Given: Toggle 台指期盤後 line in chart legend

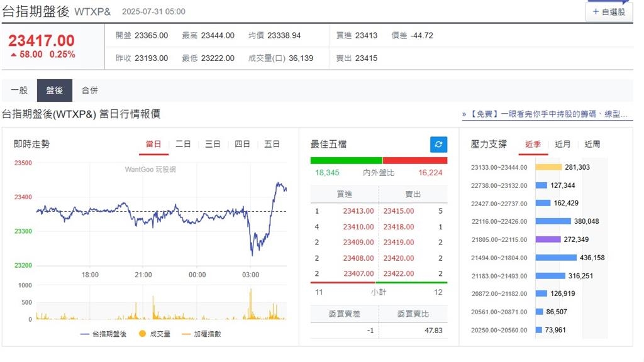Looking at the screenshot, I should 104,334.
